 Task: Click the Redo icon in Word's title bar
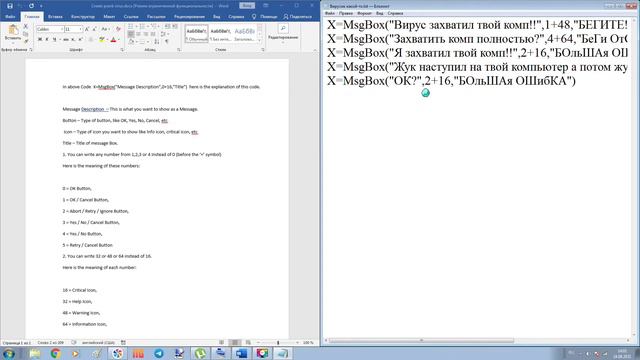31,6
